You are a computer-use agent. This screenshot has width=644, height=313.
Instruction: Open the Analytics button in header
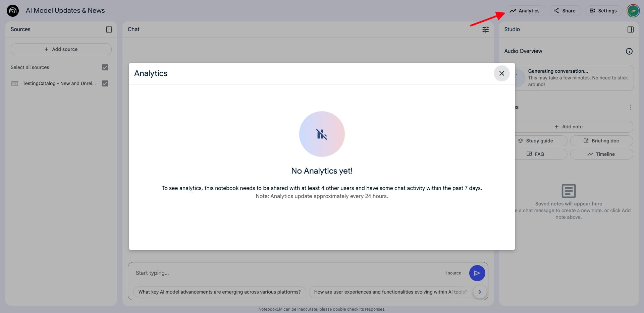click(525, 11)
